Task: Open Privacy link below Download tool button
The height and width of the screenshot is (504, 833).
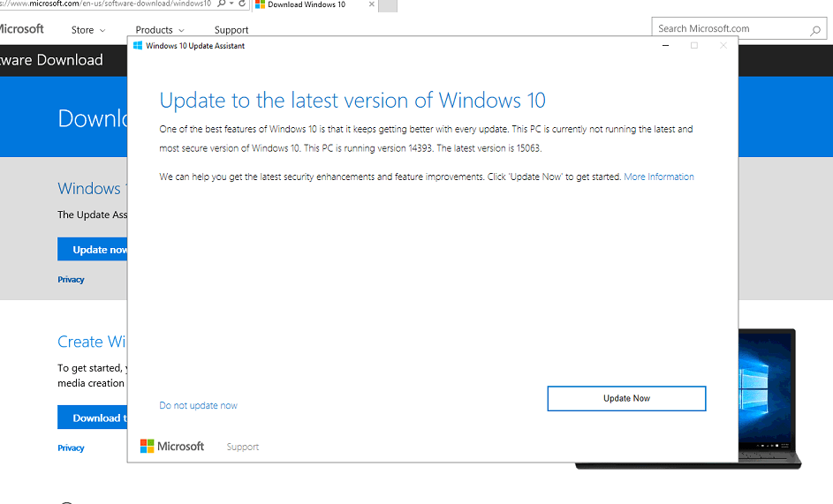Action: pyautogui.click(x=71, y=448)
